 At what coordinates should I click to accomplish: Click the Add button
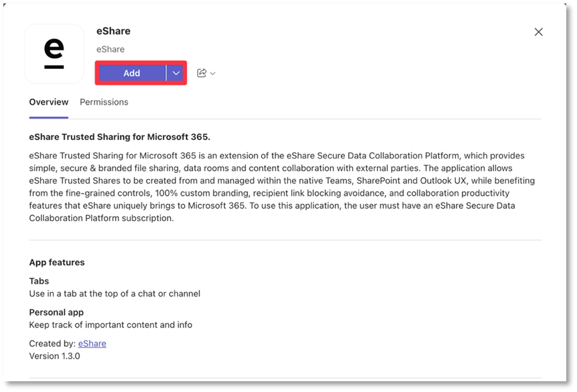coord(132,73)
